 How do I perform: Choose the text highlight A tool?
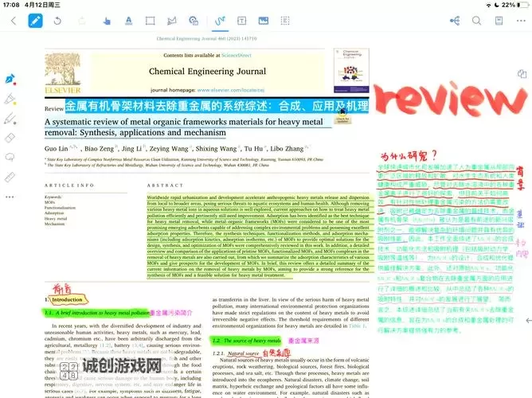coord(128,21)
